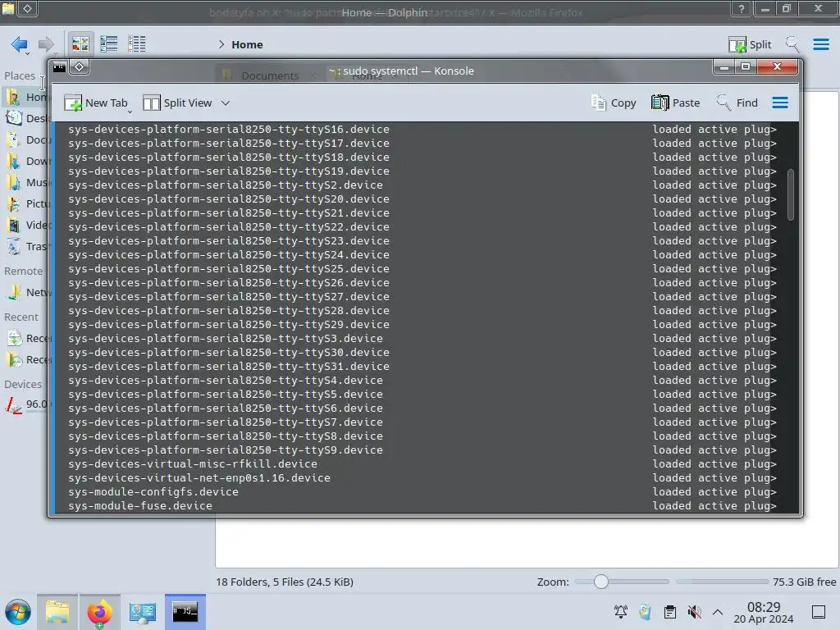Image resolution: width=840 pixels, height=630 pixels.
Task: Click Dolphin titlebar help button
Action: [741, 8]
